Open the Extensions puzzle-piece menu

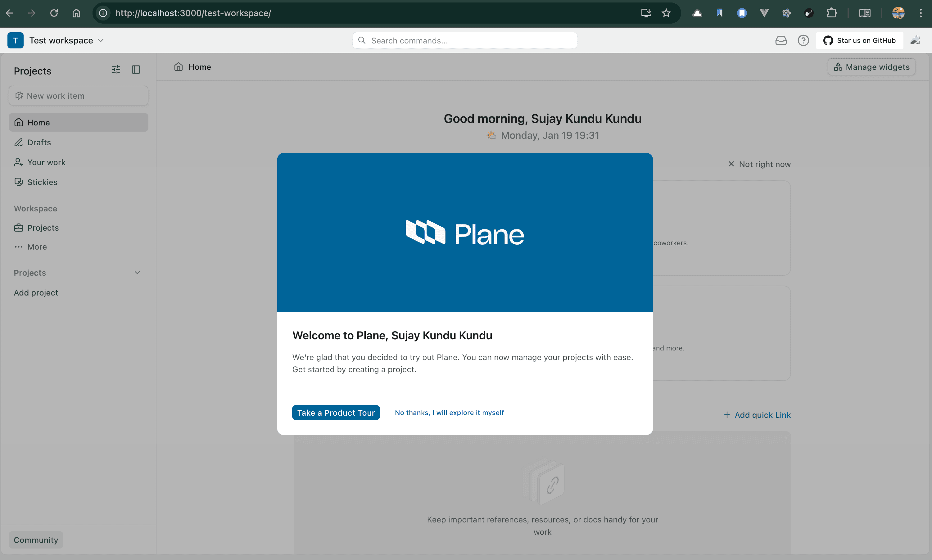[831, 13]
